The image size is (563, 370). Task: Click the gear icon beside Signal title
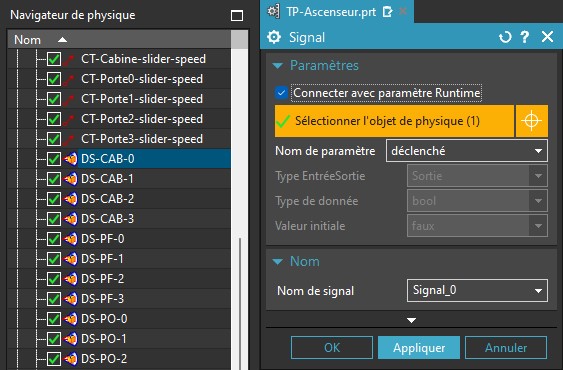(274, 37)
